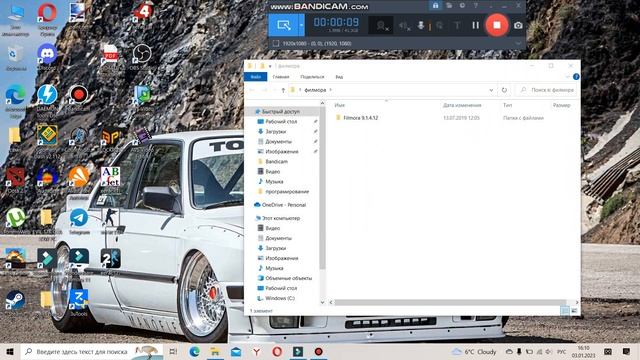Screen dimensions: 640x360
Task: Open программирование folder in navigation pane
Action: [287, 191]
